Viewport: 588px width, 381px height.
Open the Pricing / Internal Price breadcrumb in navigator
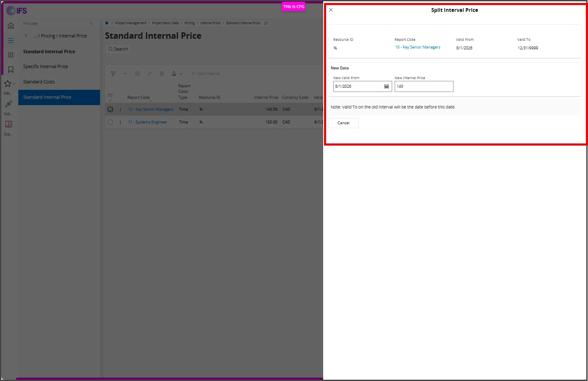[x=60, y=36]
